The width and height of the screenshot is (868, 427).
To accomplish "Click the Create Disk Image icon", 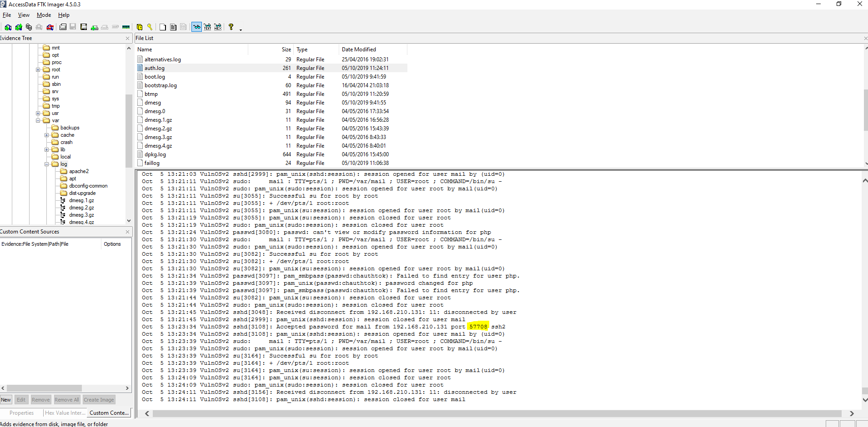I will [63, 27].
